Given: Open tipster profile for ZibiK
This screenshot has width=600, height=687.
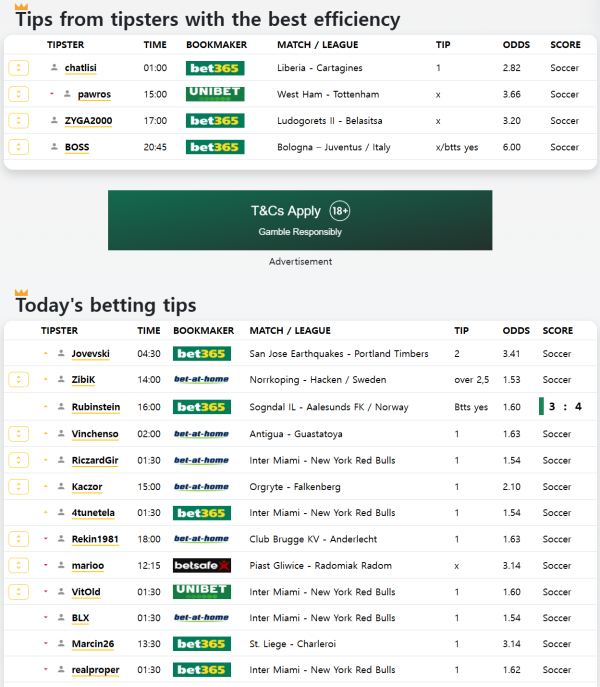Looking at the screenshot, I should 83,380.
